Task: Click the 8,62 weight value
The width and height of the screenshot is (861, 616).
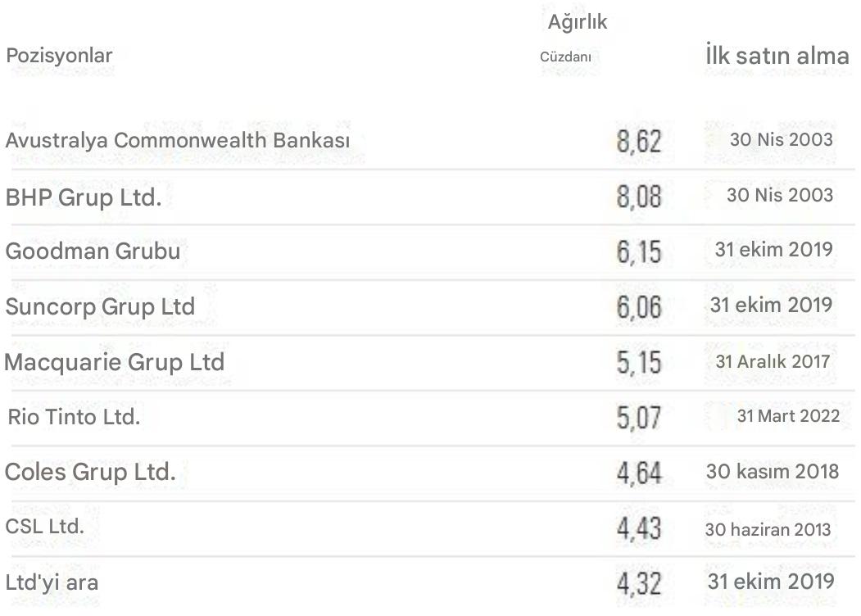Action: coord(639,142)
